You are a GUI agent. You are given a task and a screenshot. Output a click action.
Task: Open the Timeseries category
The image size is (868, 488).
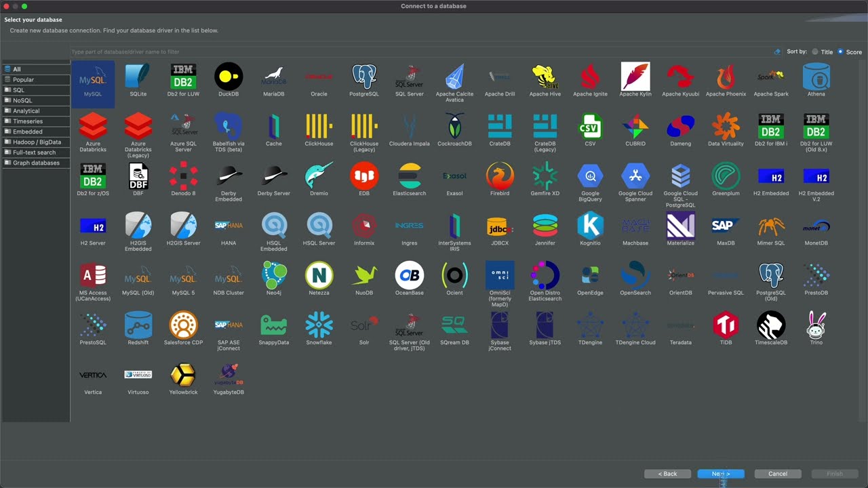36,121
